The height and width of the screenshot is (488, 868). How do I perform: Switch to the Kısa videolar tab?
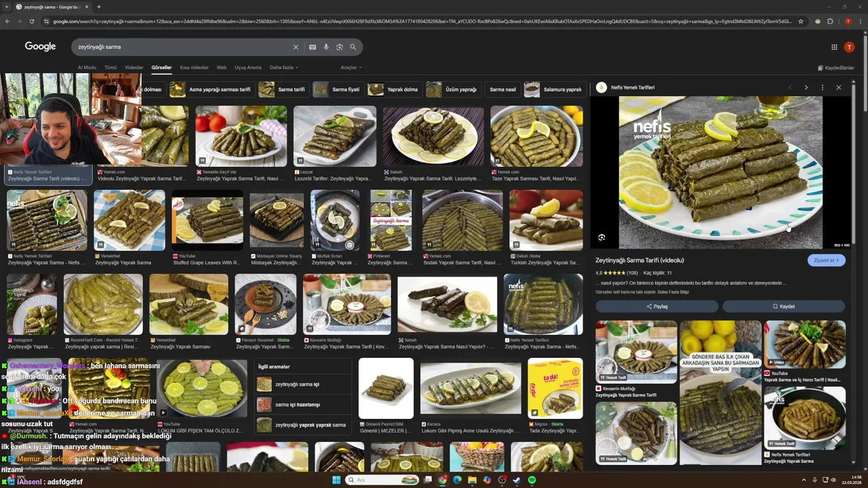click(x=194, y=68)
